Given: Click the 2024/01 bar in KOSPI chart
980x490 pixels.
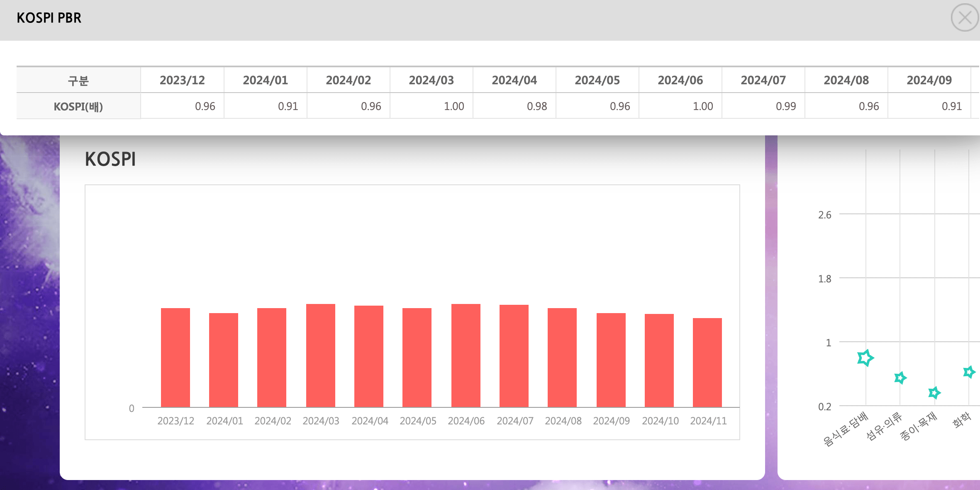Looking at the screenshot, I should [x=224, y=360].
